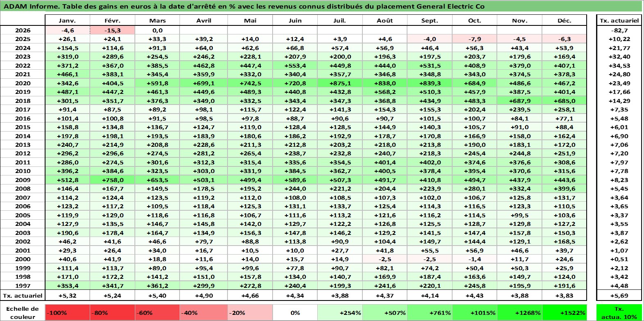This screenshot has height=321, width=644.
Task: Click the -100% red legend swatch
Action: 68,312
